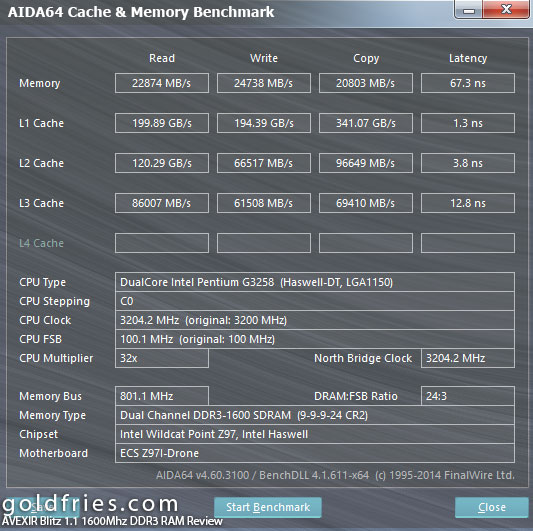The width and height of the screenshot is (533, 531).
Task: Click the AIDA64 Cache & Memory Benchmark title
Action: (x=141, y=12)
